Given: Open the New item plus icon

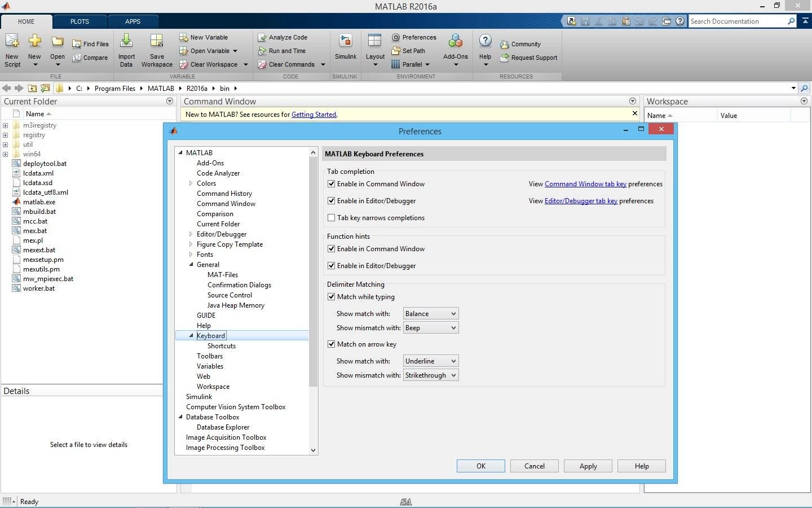Looking at the screenshot, I should pos(34,41).
